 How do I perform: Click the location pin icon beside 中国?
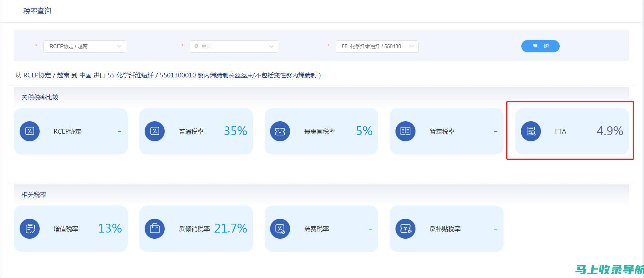tap(196, 46)
